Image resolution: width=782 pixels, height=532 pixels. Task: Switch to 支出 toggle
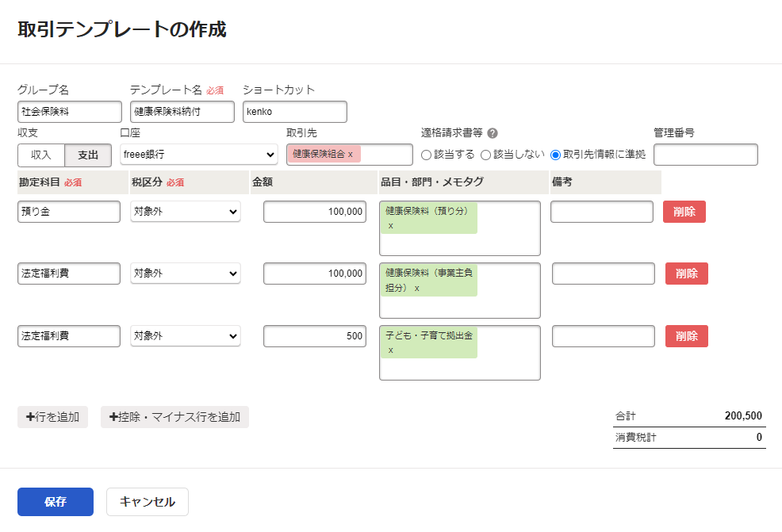tap(88, 155)
